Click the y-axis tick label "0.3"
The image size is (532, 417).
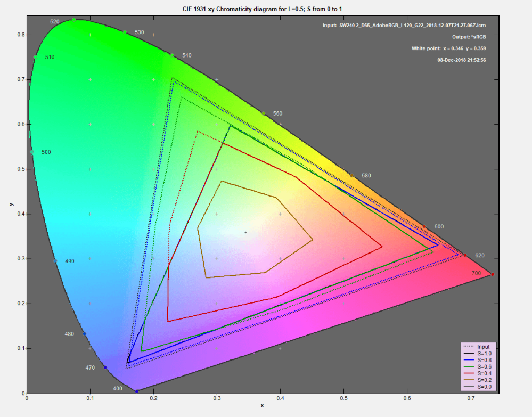pyautogui.click(x=21, y=259)
